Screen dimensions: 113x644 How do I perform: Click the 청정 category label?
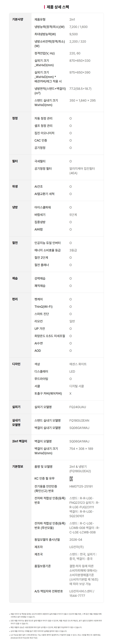(15, 118)
